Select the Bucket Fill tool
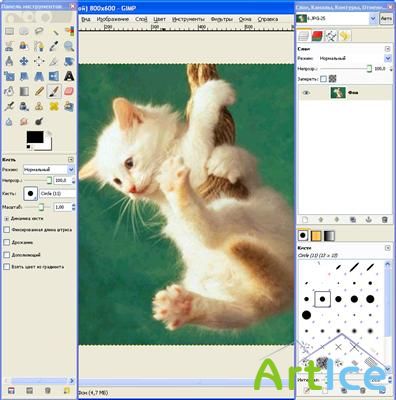Viewport: 396px width, 400px height. click(9, 91)
